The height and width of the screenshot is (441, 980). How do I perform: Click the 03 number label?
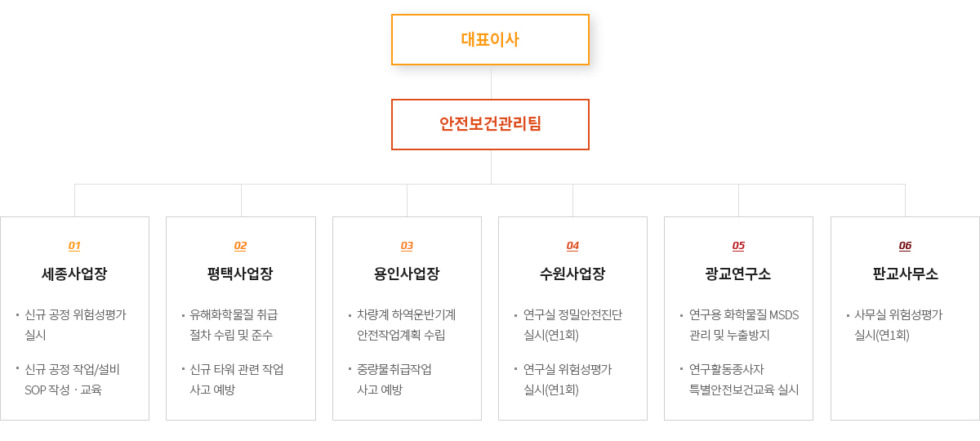(x=407, y=246)
